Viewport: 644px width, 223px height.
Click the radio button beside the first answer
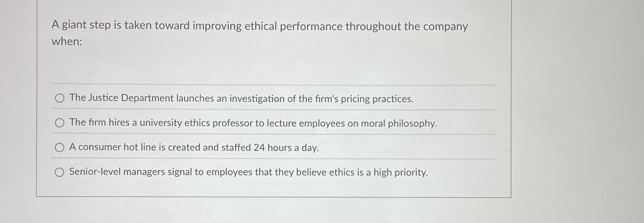[x=60, y=98]
